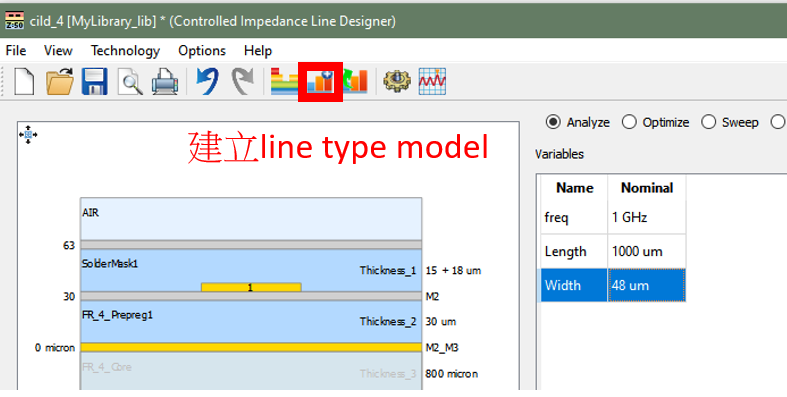Click the M2 metal layer label

(x=432, y=296)
